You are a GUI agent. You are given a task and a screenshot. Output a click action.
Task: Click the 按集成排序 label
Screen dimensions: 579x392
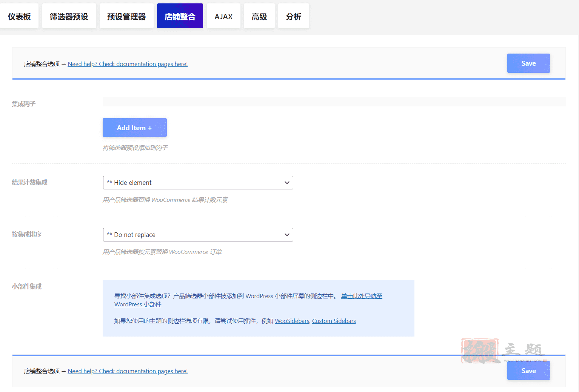(26, 234)
